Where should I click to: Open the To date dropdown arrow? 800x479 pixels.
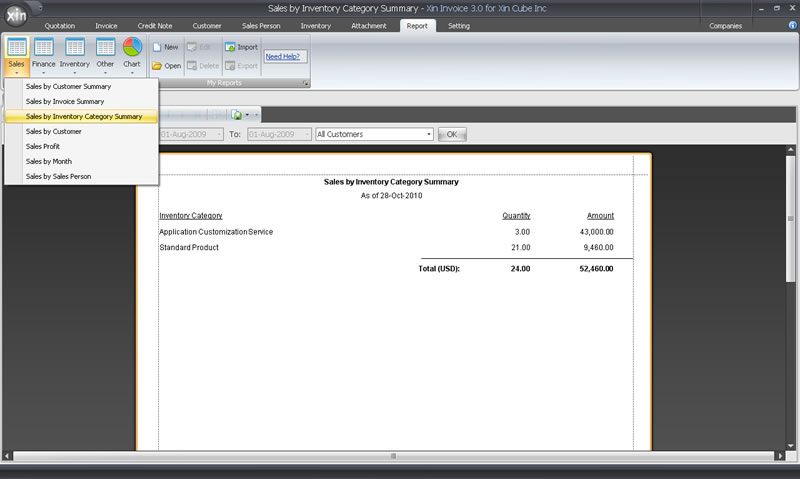(307, 134)
